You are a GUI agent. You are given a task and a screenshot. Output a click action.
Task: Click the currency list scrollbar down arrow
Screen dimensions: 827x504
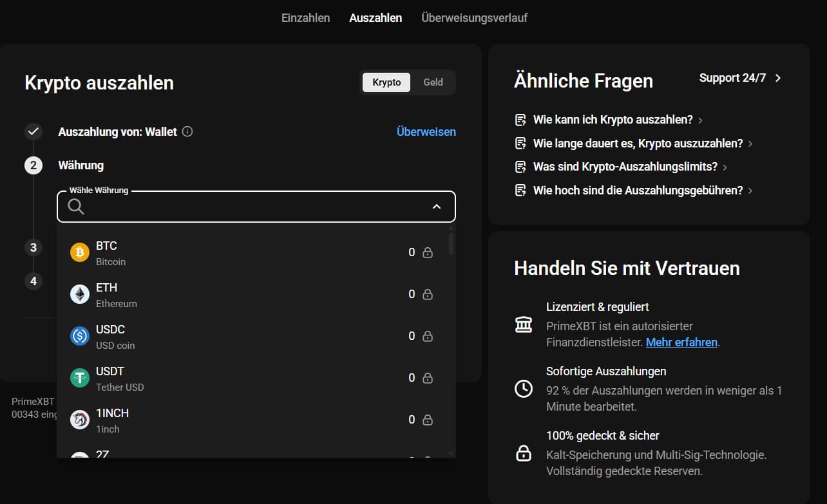click(x=452, y=454)
